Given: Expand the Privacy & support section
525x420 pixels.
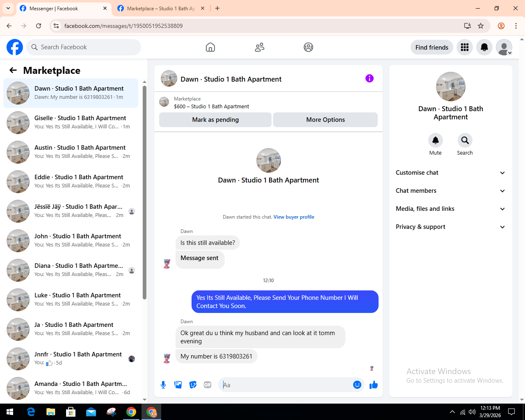Looking at the screenshot, I should (x=450, y=227).
